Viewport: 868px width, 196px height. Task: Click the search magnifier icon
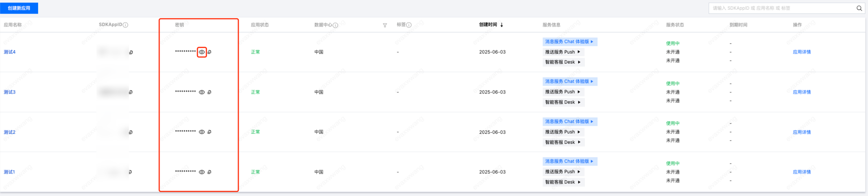tap(859, 8)
